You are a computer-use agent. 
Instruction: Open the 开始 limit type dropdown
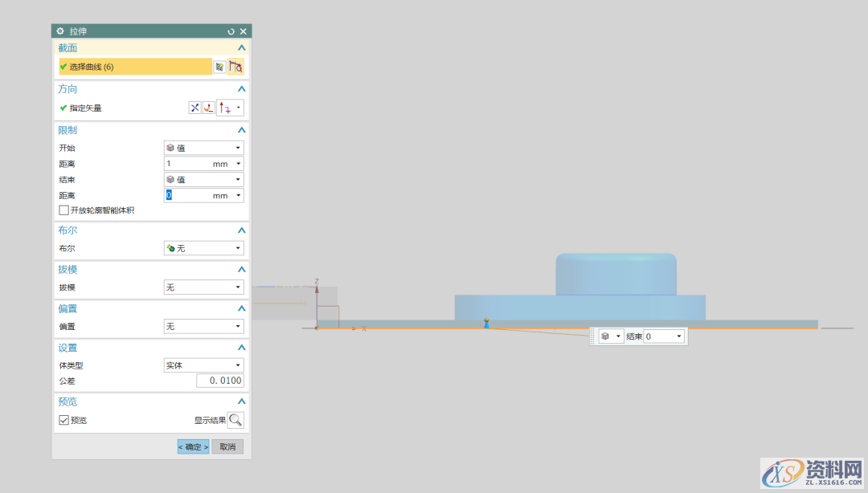pos(203,148)
